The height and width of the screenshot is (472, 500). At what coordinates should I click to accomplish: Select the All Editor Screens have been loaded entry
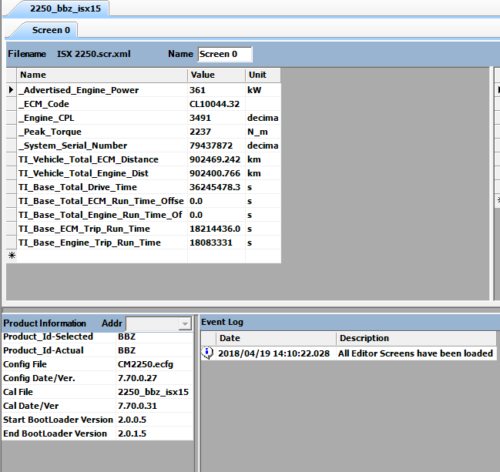coord(415,353)
